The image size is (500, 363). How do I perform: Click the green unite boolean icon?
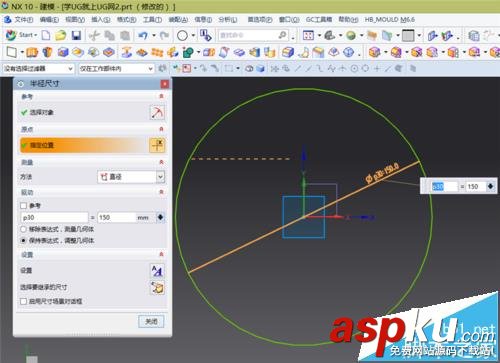coord(188,52)
